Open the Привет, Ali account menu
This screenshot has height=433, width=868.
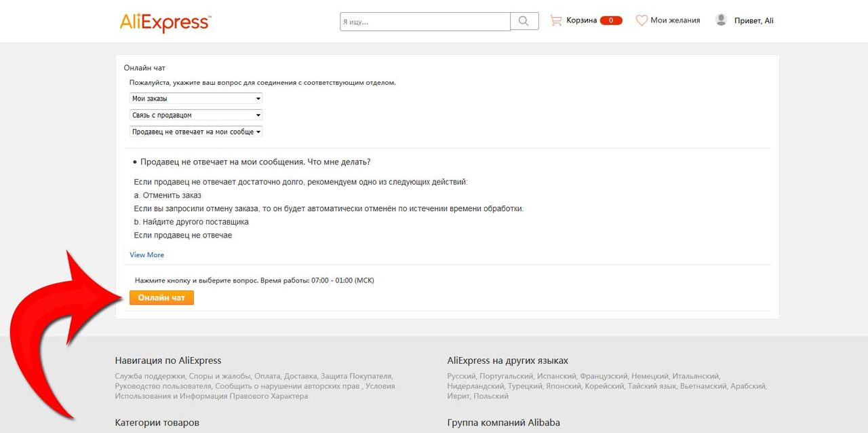[753, 20]
